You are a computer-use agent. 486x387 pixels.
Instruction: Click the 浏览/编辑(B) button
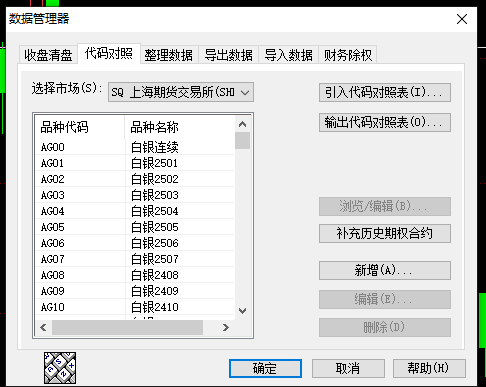385,206
